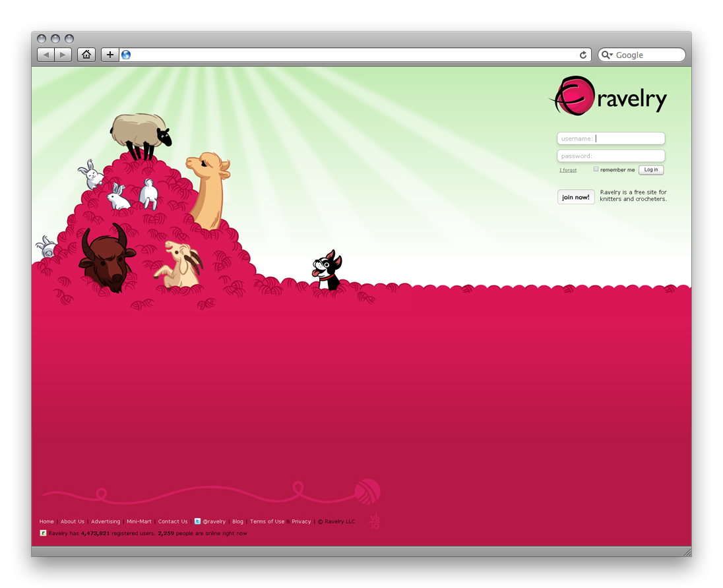Click into the password field

(x=611, y=156)
